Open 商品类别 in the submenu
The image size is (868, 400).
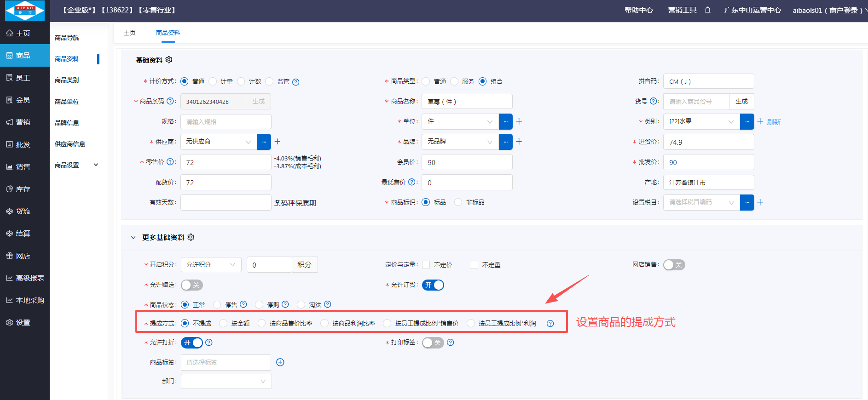click(x=67, y=80)
